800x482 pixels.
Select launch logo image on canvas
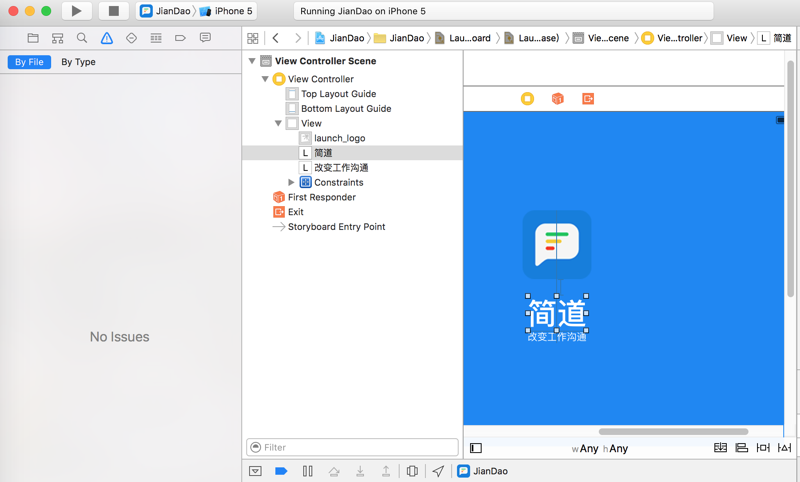557,245
